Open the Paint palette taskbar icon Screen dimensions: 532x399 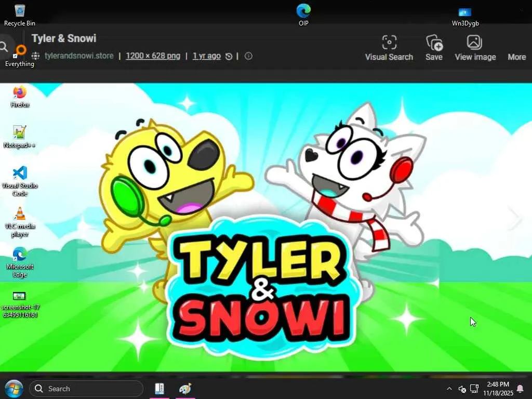(185, 389)
